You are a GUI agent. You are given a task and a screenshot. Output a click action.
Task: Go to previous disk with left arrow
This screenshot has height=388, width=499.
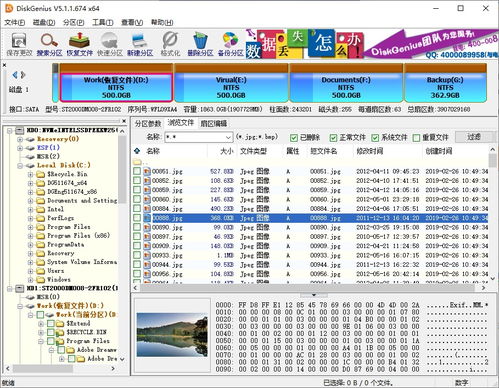pyautogui.click(x=14, y=75)
